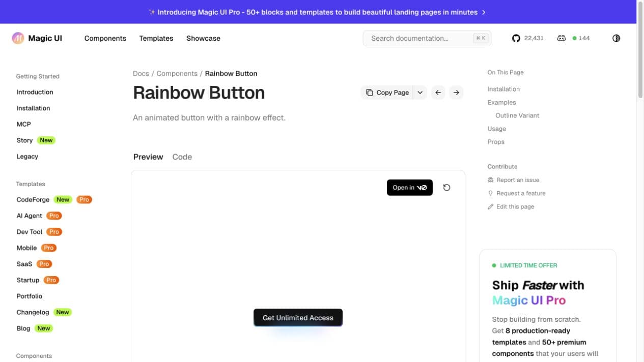644x362 pixels.
Task: Click Docs in the breadcrumb
Action: pyautogui.click(x=141, y=73)
